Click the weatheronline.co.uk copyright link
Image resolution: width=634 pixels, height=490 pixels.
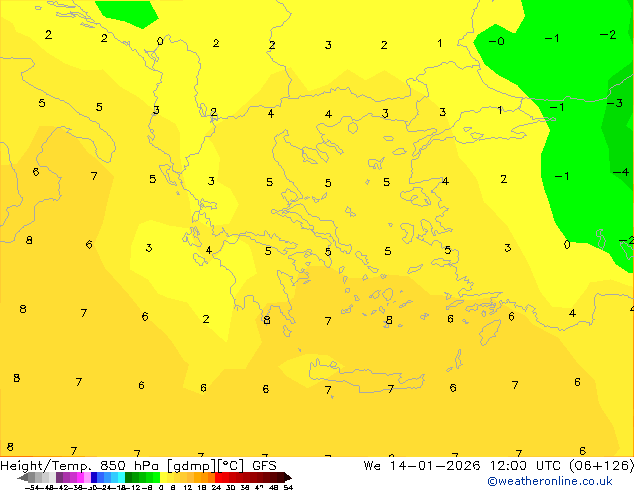point(549,481)
